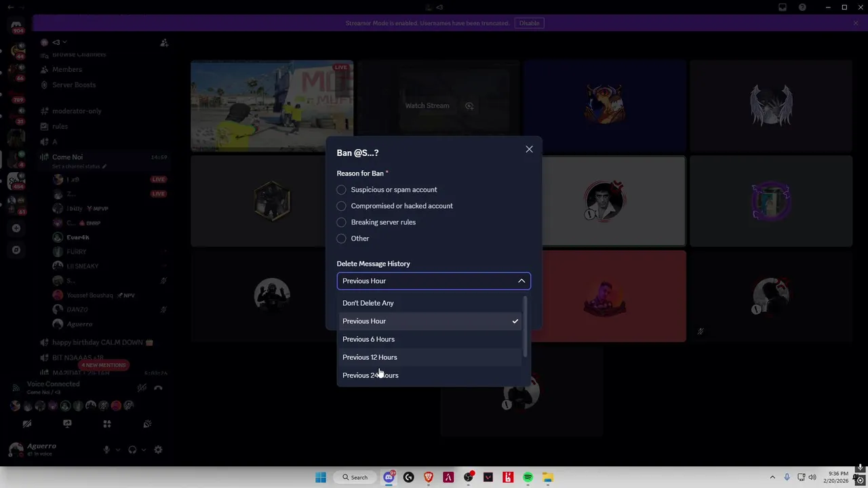Viewport: 868px width, 488px height.
Task: Open the <3 server name menu
Action: [x=60, y=42]
